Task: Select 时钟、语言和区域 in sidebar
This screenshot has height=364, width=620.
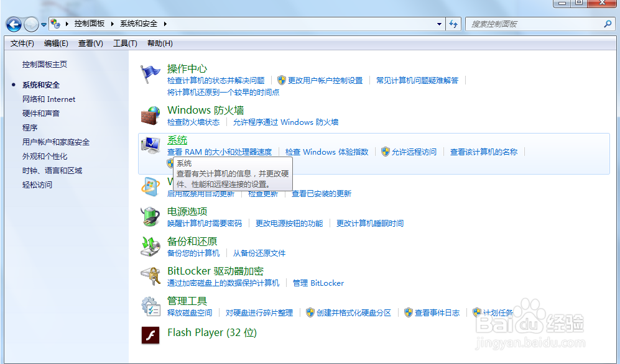Action: pos(52,171)
